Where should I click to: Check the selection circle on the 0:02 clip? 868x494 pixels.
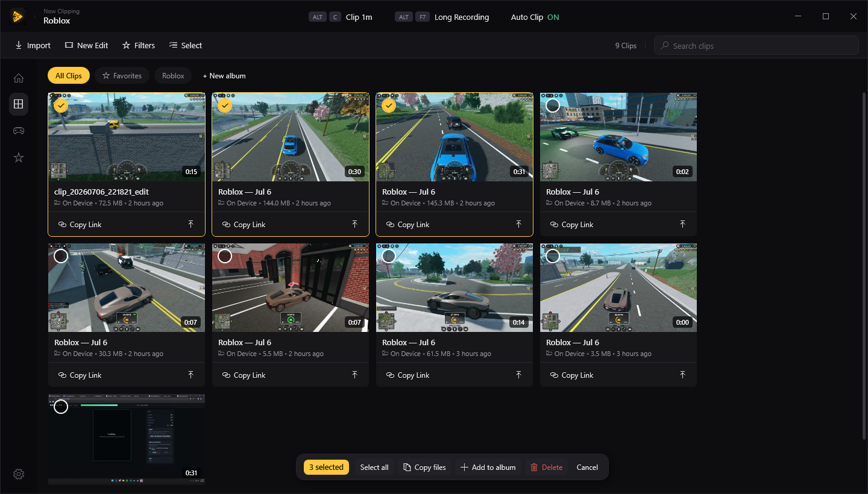[x=552, y=105]
